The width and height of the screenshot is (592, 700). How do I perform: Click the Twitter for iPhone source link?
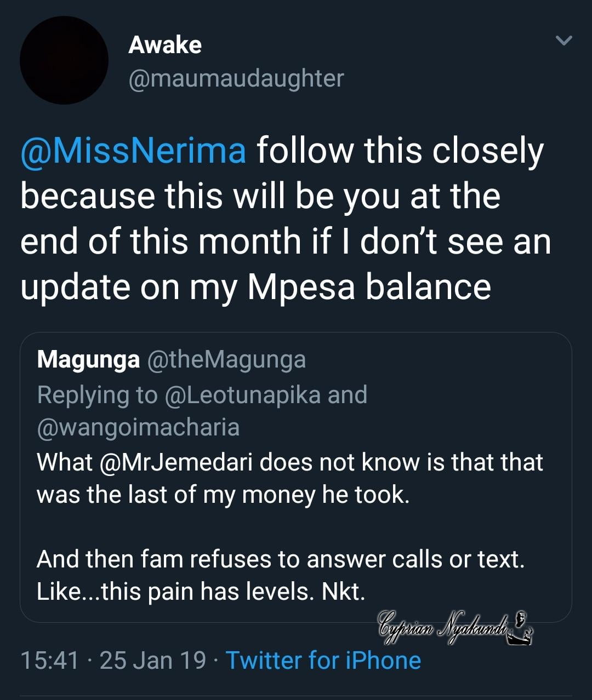coord(323,660)
